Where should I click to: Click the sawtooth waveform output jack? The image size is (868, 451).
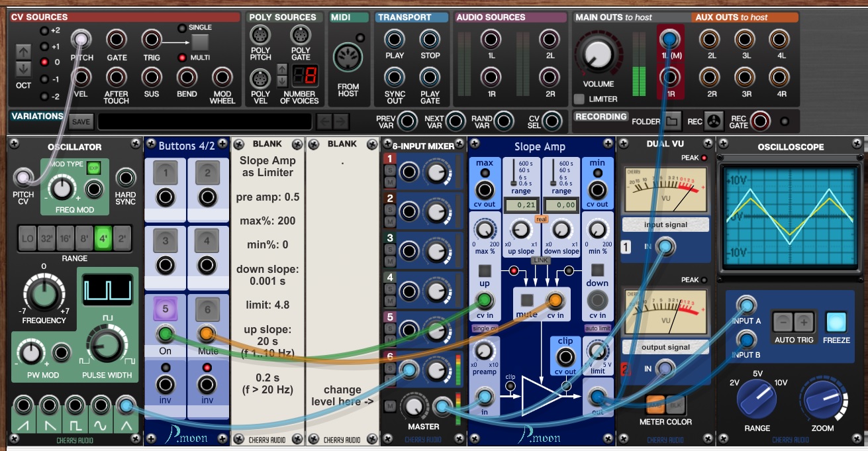click(x=24, y=405)
